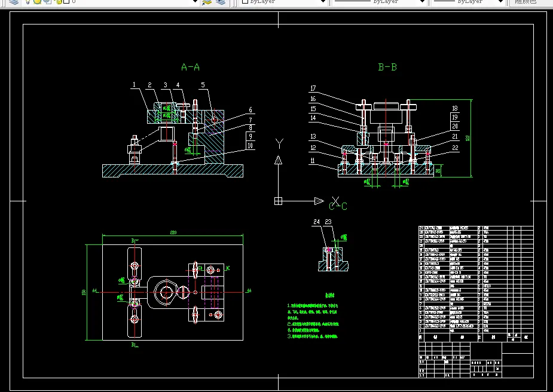
Task: Click the UCS Y-axis arrowhead
Action: [278, 160]
